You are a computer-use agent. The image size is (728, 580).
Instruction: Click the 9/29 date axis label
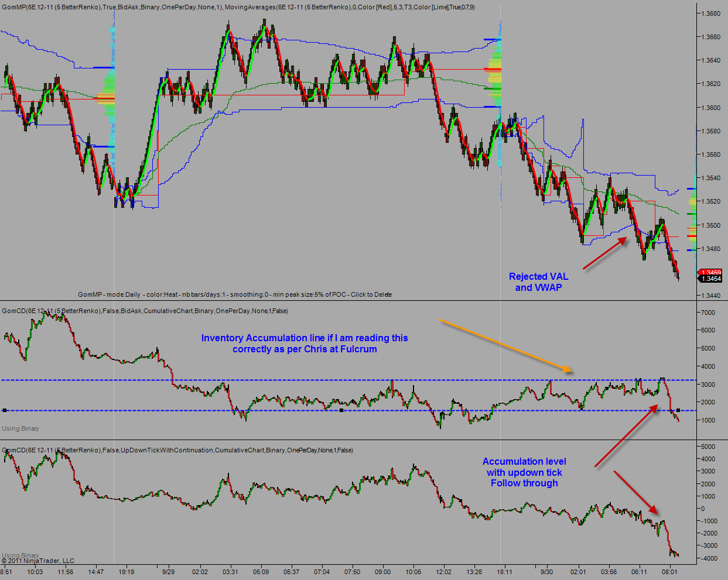click(169, 572)
